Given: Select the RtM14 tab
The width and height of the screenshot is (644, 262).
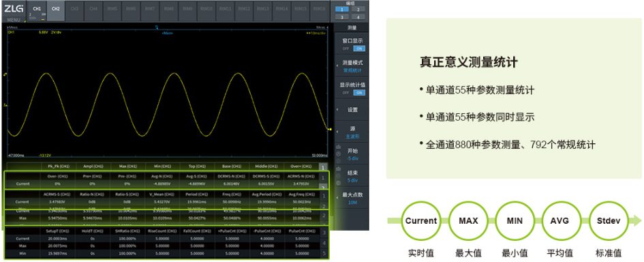Looking at the screenshot, I should [x=281, y=11].
